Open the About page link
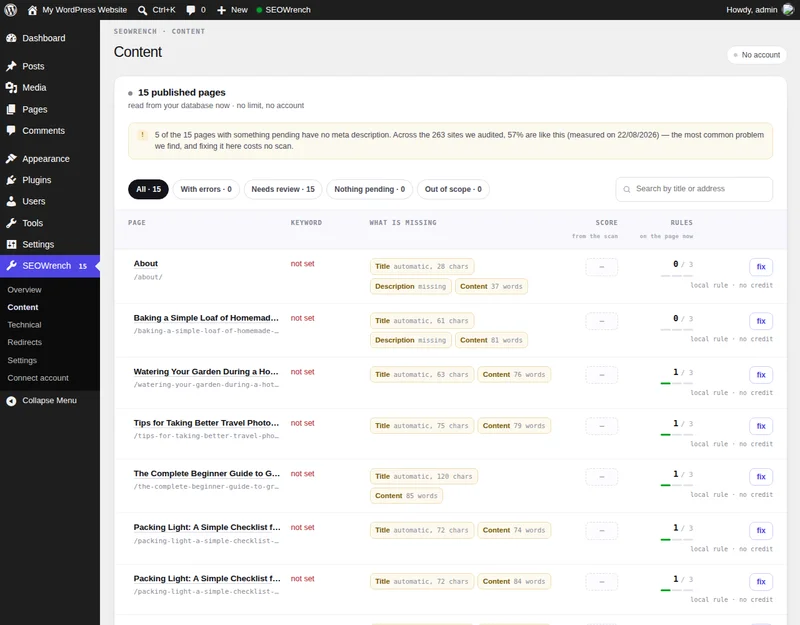Screen dimensions: 800x625 point(145,264)
